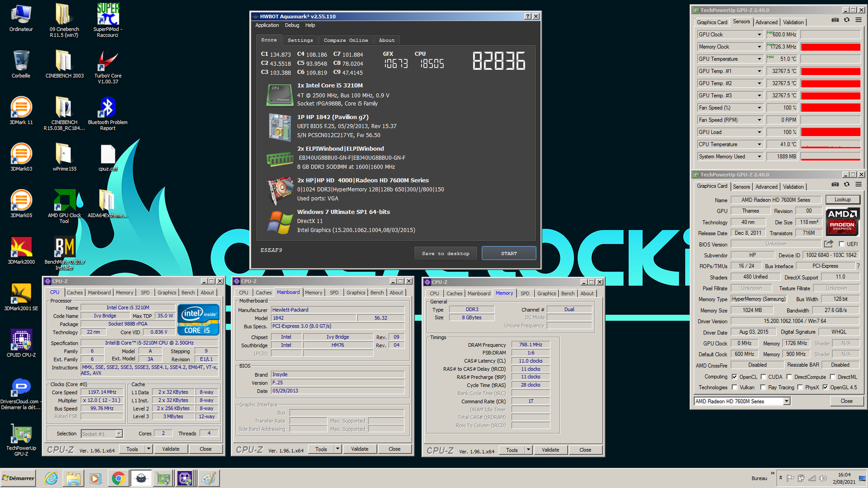Toggle the DirectCompute checkbox in GPU-Z
868x488 pixels.
[789, 377]
